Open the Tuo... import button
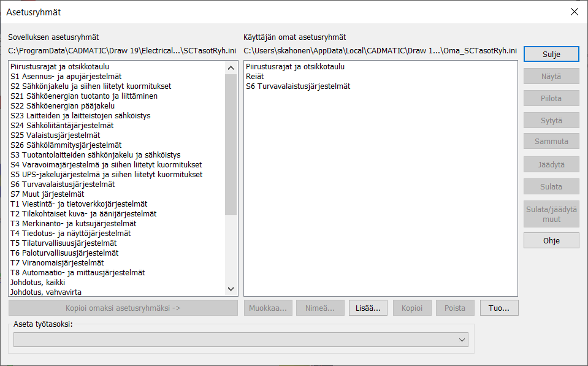The height and width of the screenshot is (366, 588). point(499,308)
